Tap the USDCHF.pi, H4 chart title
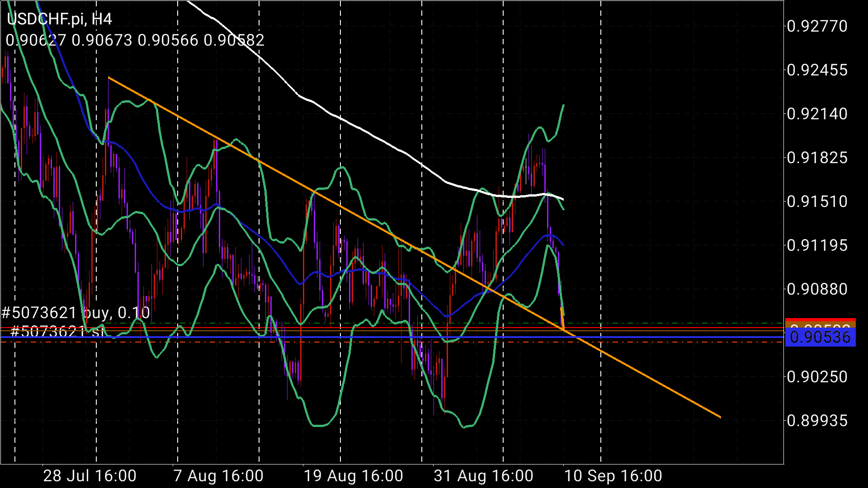The height and width of the screenshot is (488, 868). [x=59, y=19]
